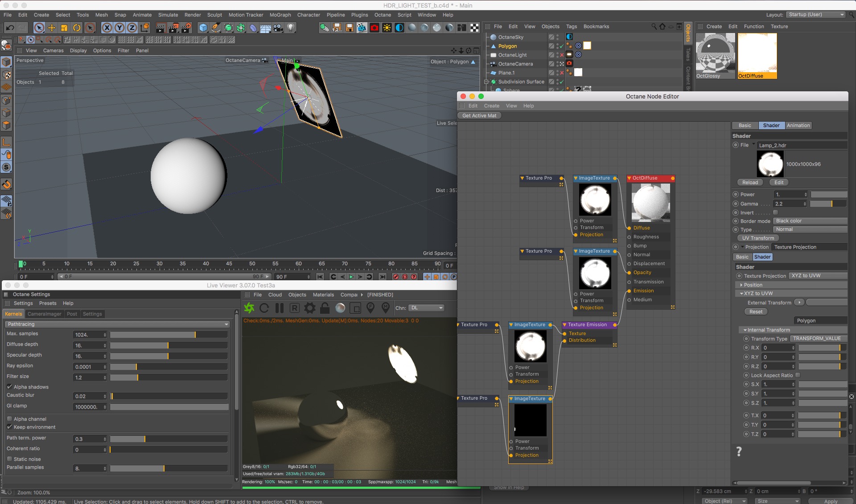Toggle the Live Viewer lock icon
The image size is (856, 504).
(x=325, y=308)
